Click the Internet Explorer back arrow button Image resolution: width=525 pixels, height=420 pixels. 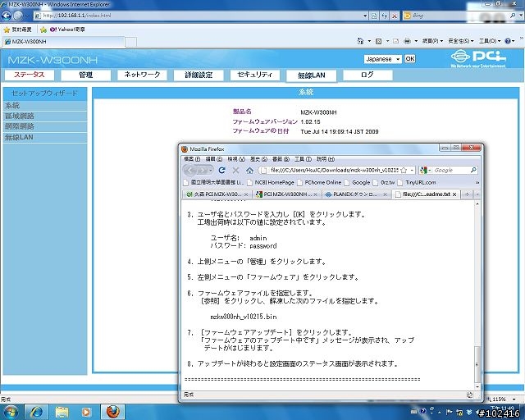click(x=7, y=16)
